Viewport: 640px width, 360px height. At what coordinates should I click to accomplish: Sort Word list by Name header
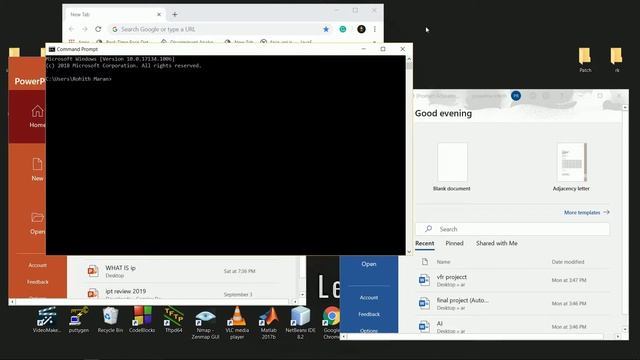point(443,262)
